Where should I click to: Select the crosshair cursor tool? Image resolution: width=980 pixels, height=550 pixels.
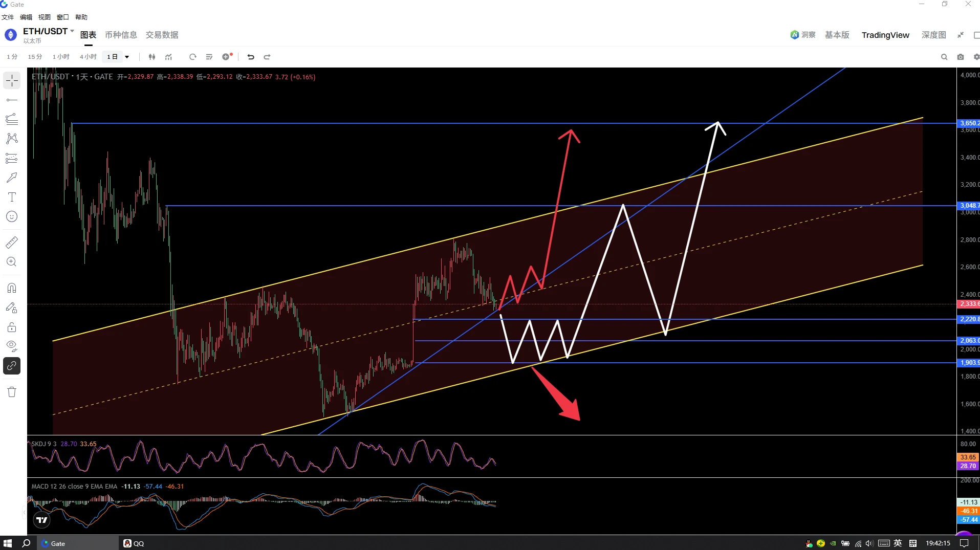tap(12, 80)
